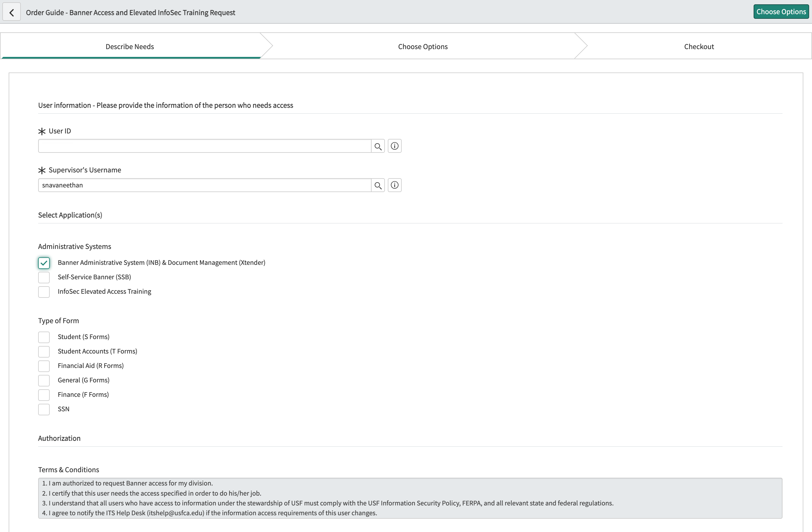812x532 pixels.
Task: Tick Finance (F Forms) checkbox
Action: coord(44,395)
